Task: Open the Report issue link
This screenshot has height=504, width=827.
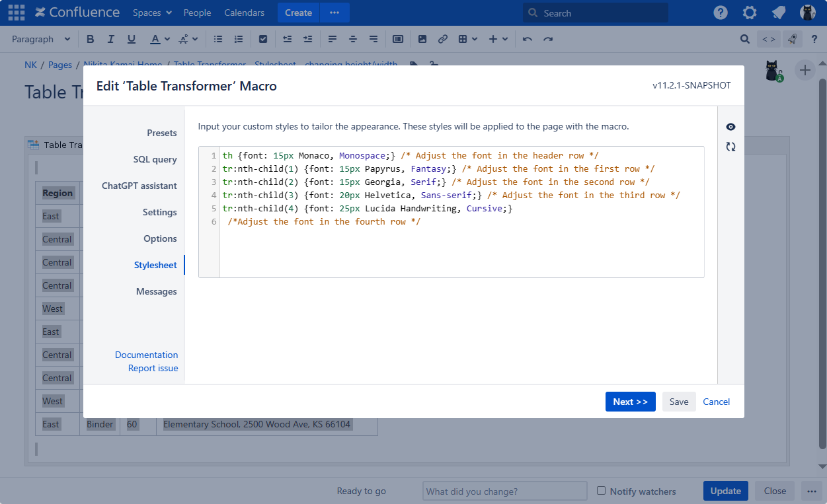Action: coord(153,368)
